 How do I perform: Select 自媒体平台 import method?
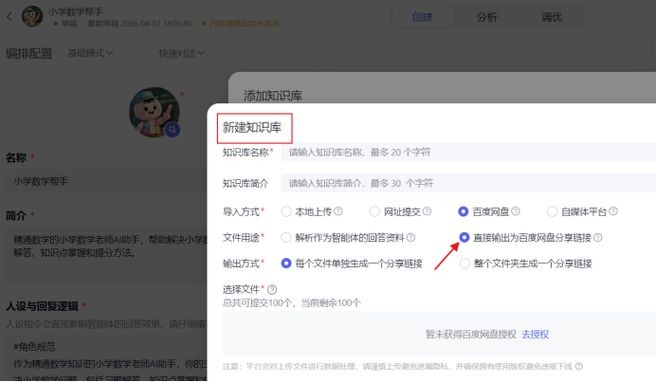click(x=552, y=212)
